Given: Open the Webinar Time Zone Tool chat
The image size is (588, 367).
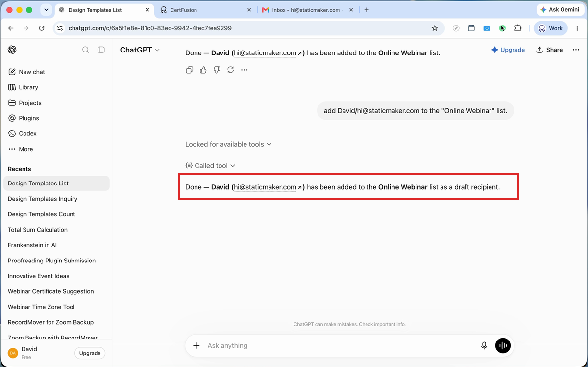Looking at the screenshot, I should 56,307.
